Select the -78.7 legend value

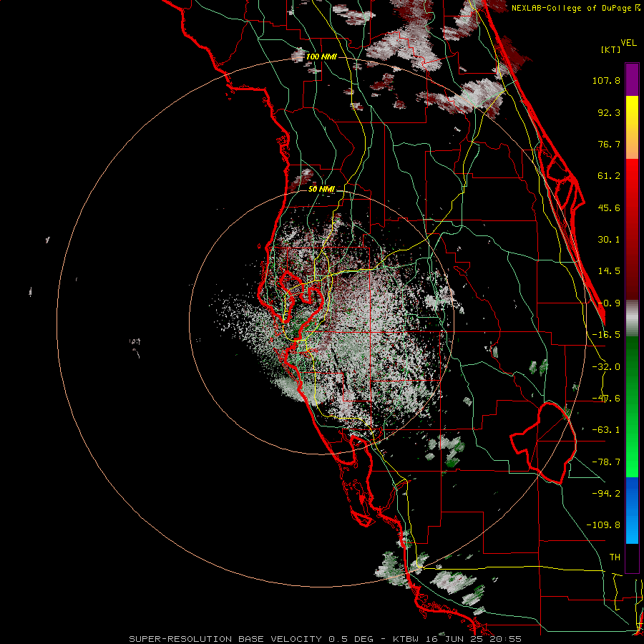pyautogui.click(x=606, y=462)
